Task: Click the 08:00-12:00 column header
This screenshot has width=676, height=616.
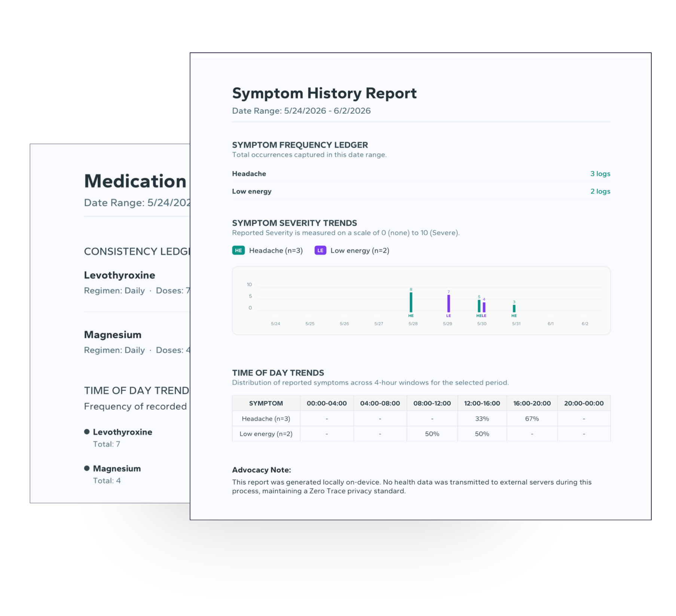Action: click(432, 403)
